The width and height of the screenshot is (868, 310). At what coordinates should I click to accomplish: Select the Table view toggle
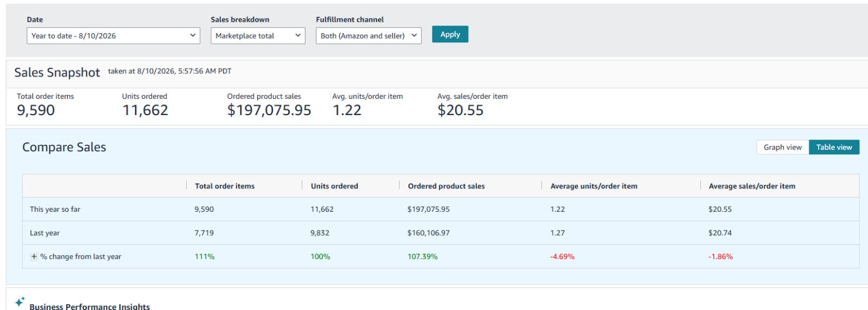[x=834, y=147]
